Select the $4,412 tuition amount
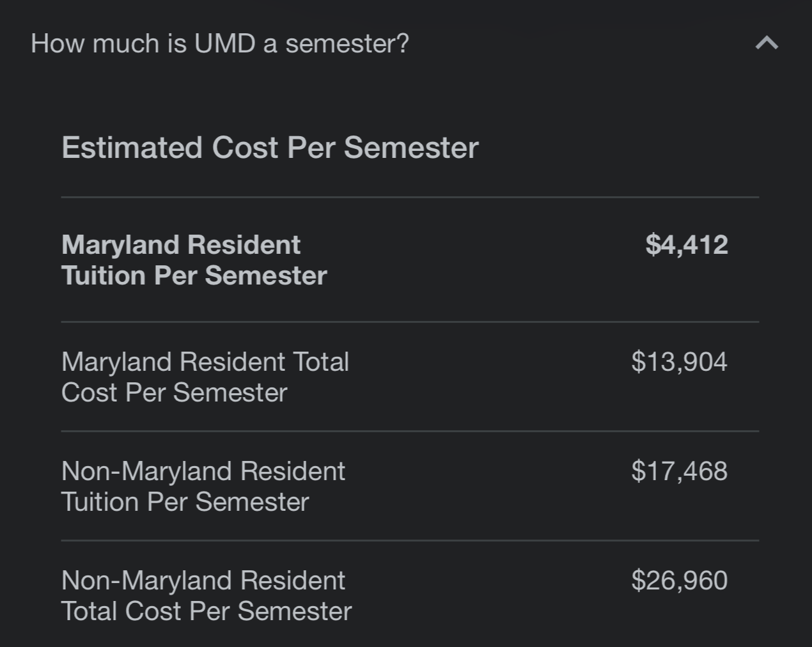 pos(686,245)
